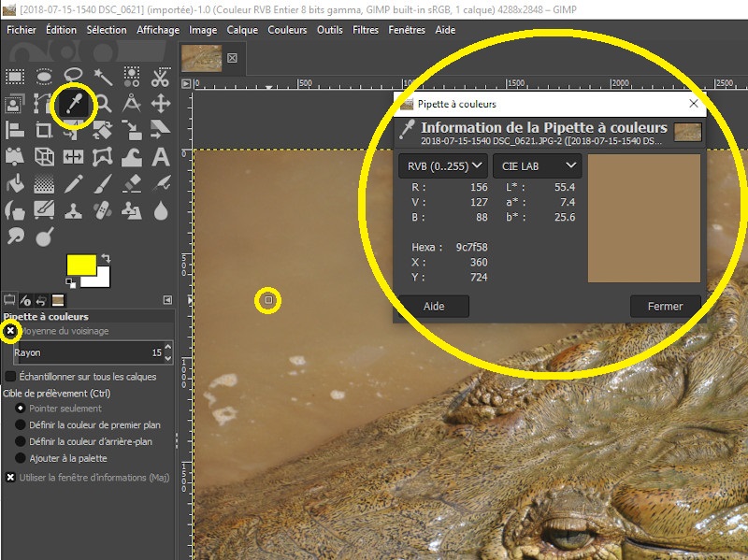Viewport: 748px width, 560px height.
Task: Click the yellow foreground color swatch
Action: (x=81, y=266)
